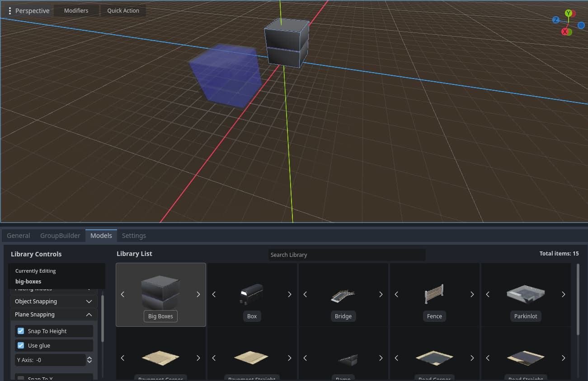588x381 pixels.
Task: Show next variant of Big Boxes item
Action: pos(198,294)
